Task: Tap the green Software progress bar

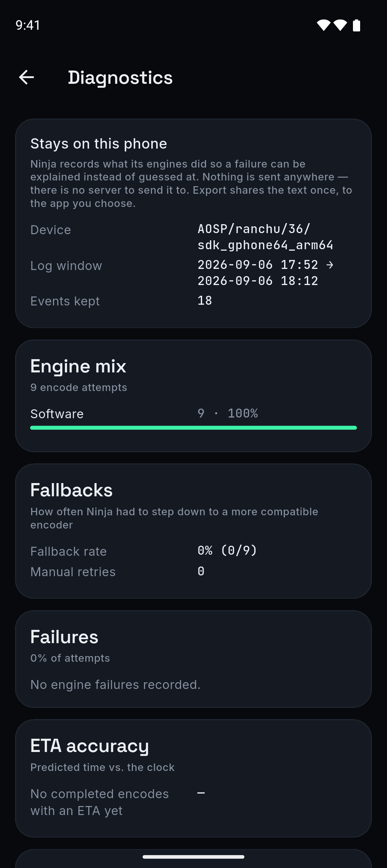Action: point(193,428)
